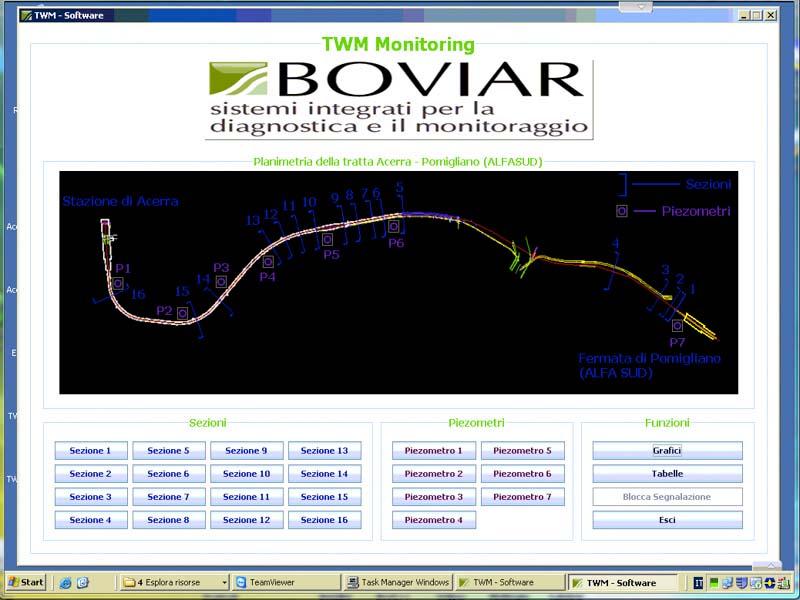Open Sezione 7 data
The height and width of the screenshot is (600, 800).
click(x=169, y=496)
